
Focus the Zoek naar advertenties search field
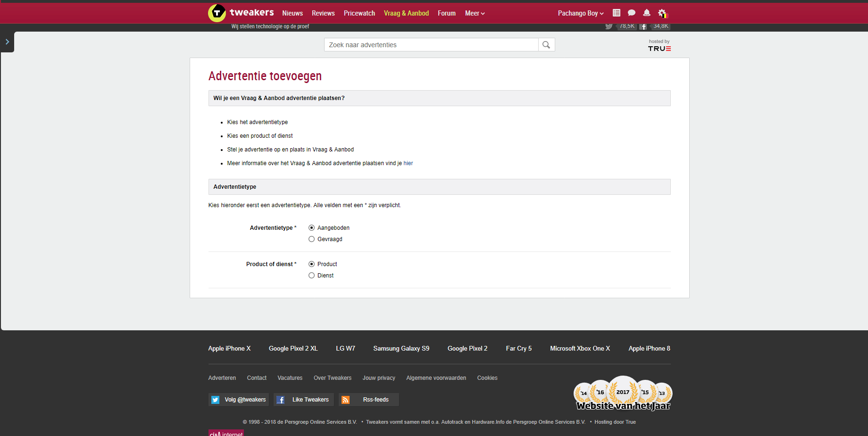tap(431, 45)
